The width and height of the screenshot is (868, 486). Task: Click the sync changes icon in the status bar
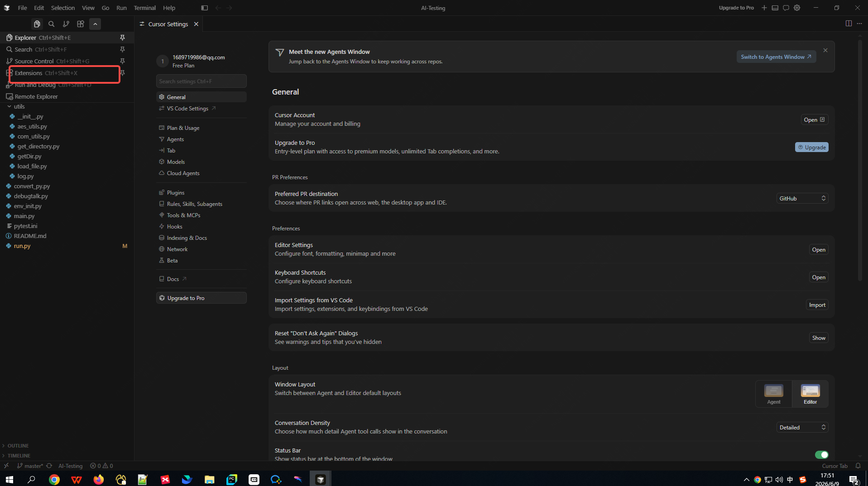click(49, 466)
